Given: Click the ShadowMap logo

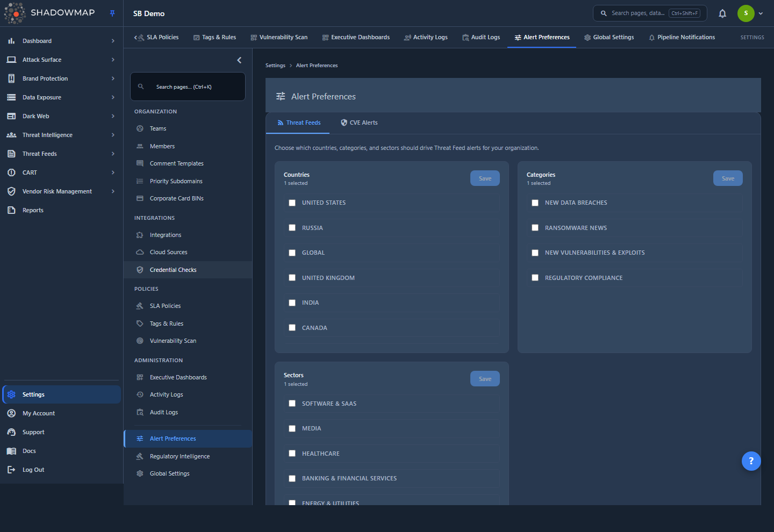Looking at the screenshot, I should click(49, 13).
